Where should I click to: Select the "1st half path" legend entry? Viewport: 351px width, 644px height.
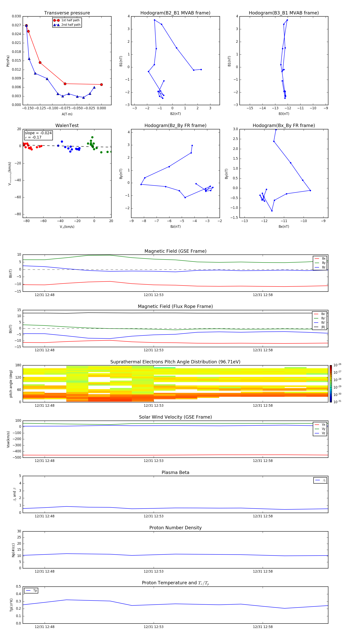pos(66,20)
